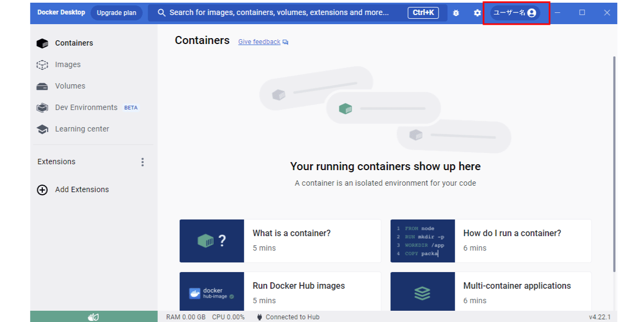Open the What is a container? guide
Screen dimensions: 644x322
(x=280, y=241)
